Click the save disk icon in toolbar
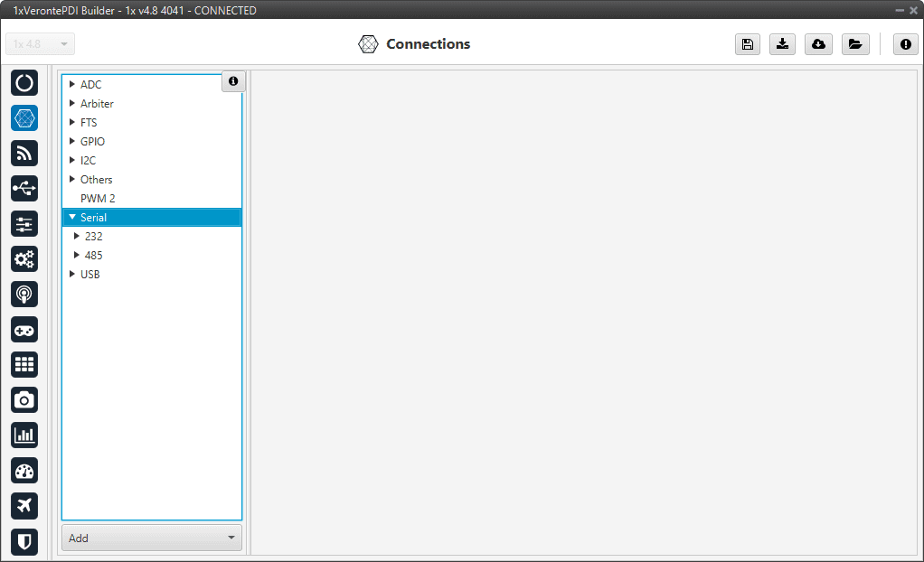 [x=748, y=44]
